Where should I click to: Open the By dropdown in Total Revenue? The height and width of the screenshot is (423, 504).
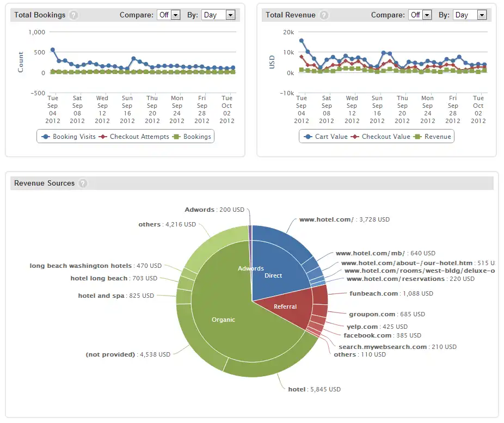point(470,15)
